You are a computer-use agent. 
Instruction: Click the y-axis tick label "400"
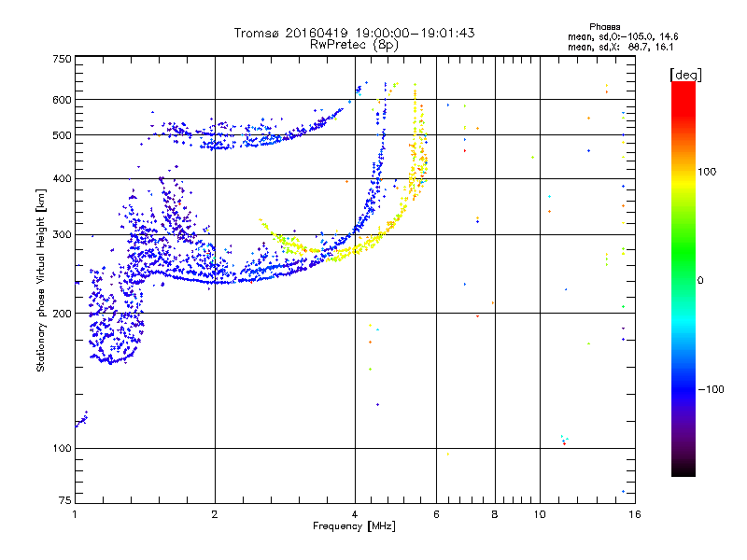62,178
